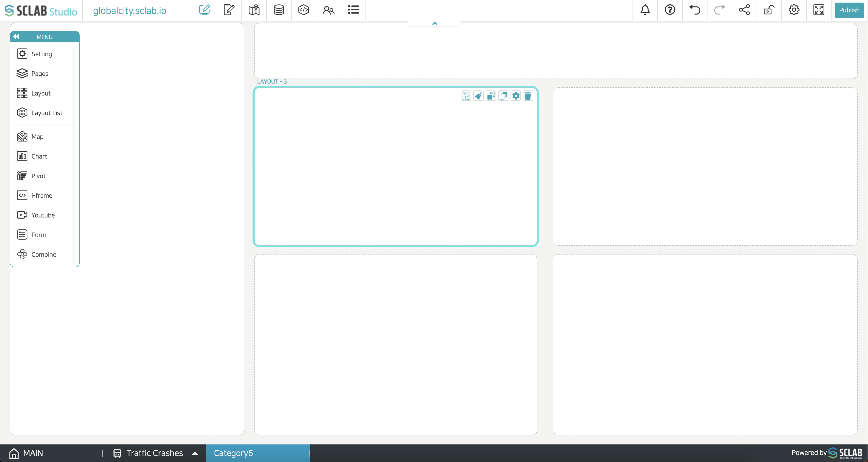Open the help question mark icon
This screenshot has width=868, height=462.
click(x=670, y=10)
